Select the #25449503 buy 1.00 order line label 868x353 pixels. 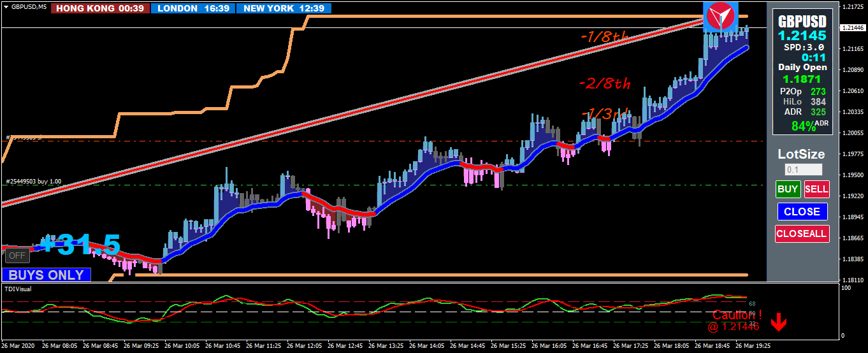click(x=34, y=182)
